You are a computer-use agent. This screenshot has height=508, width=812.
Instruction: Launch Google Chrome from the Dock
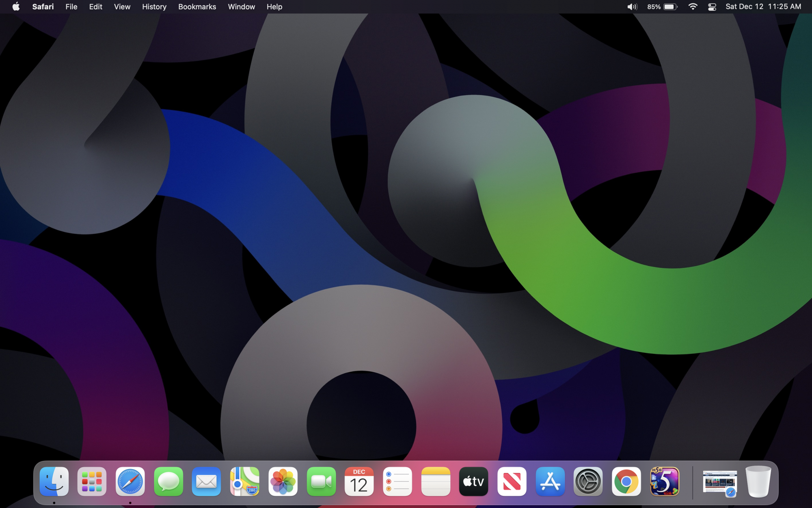point(626,482)
